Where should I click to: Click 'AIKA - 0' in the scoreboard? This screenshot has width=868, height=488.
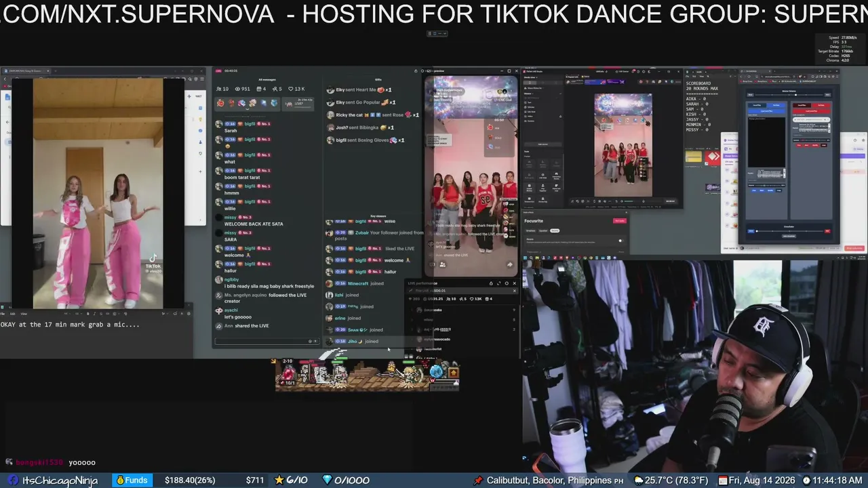click(698, 98)
